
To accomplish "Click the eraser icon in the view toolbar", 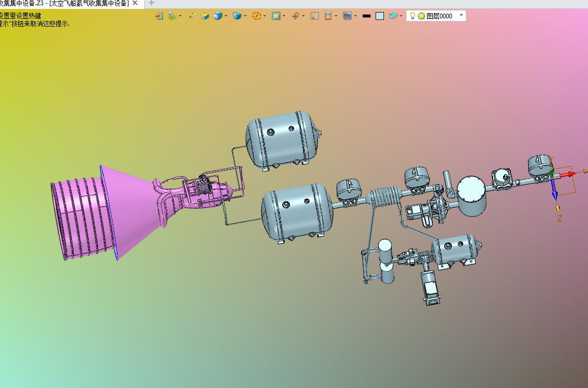I will coord(191,16).
